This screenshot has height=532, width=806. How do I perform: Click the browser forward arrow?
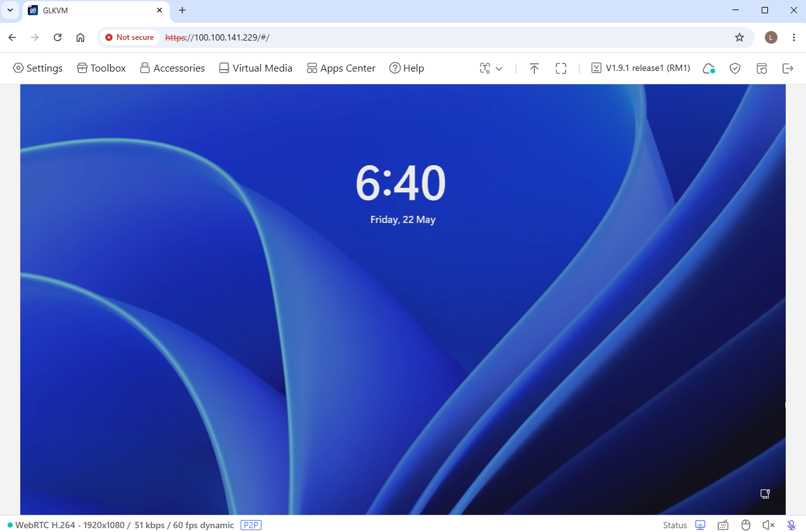click(35, 37)
